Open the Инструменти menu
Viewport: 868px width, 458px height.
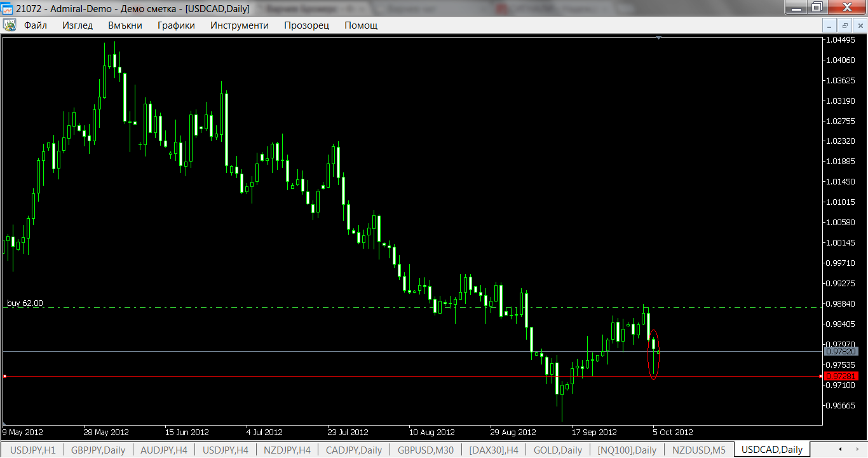[240, 25]
